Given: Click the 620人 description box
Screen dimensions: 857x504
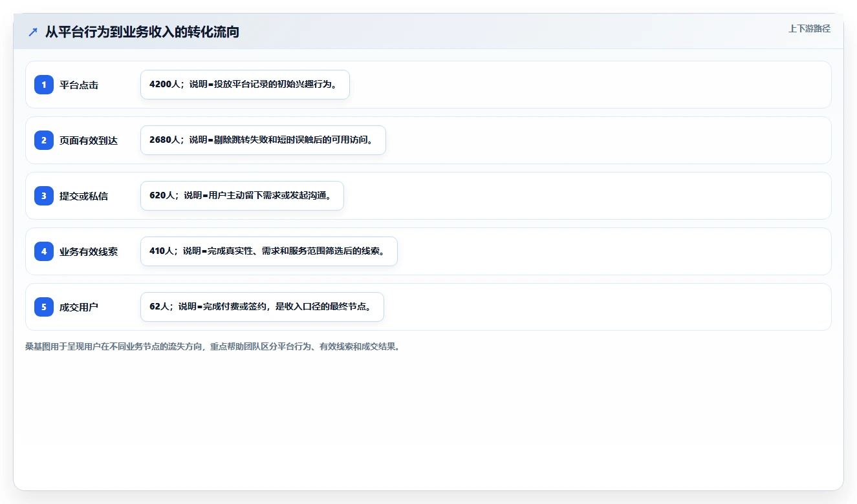Looking at the screenshot, I should coord(242,196).
